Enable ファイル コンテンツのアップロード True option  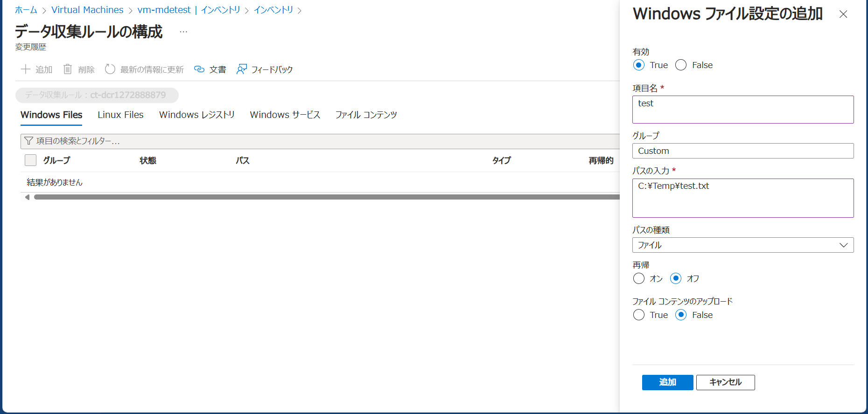pos(639,315)
